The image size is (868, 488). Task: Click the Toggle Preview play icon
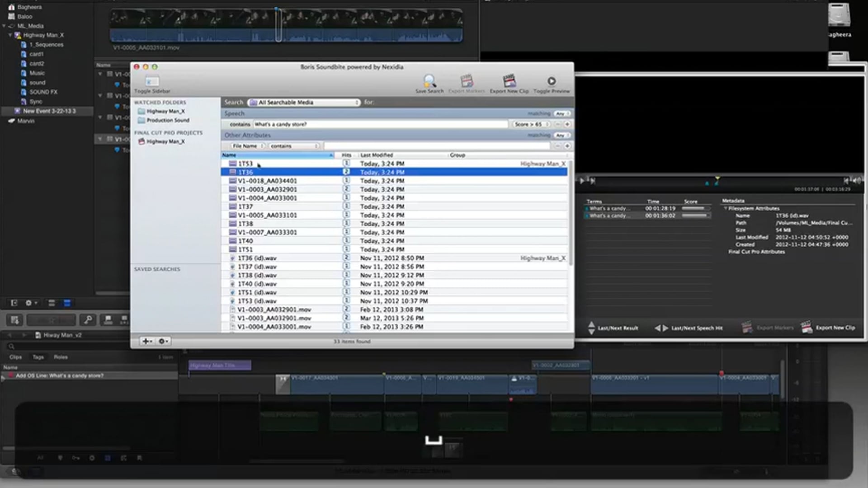pos(552,81)
